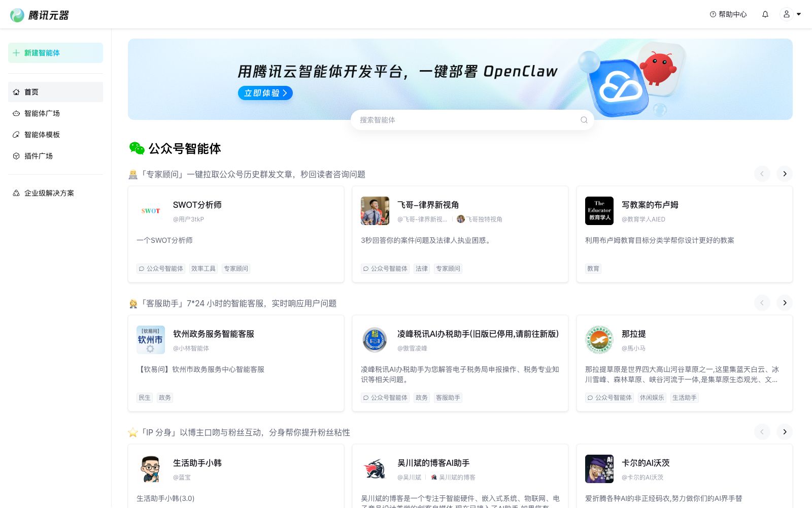The width and height of the screenshot is (812, 508).
Task: Click description 利用布卢姆教育目标分类学帮你设计更好的教案
Action: (660, 240)
